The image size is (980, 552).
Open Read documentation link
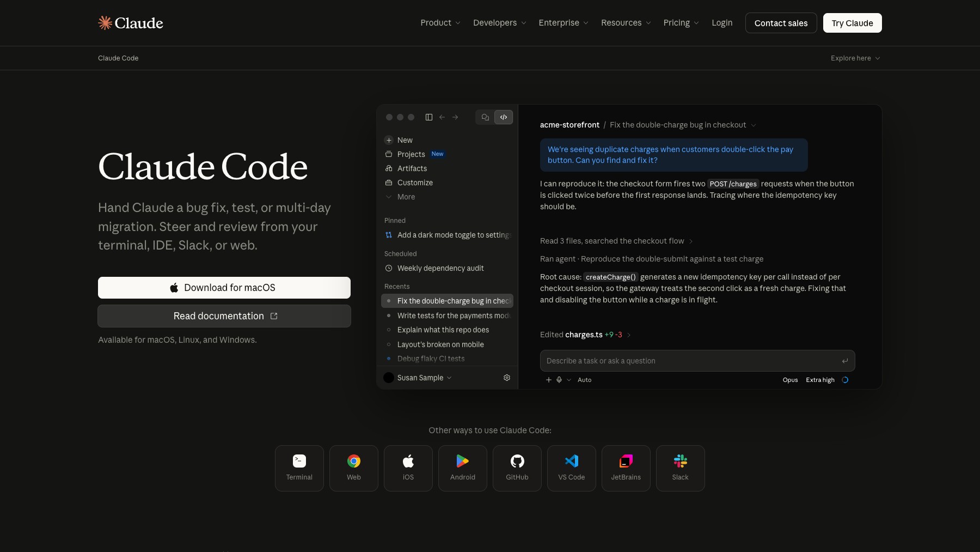coord(224,316)
